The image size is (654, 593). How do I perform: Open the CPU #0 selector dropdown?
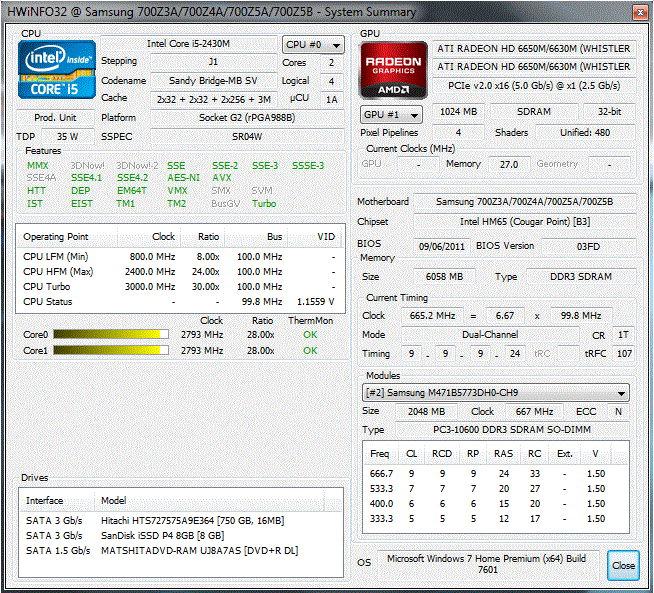313,45
